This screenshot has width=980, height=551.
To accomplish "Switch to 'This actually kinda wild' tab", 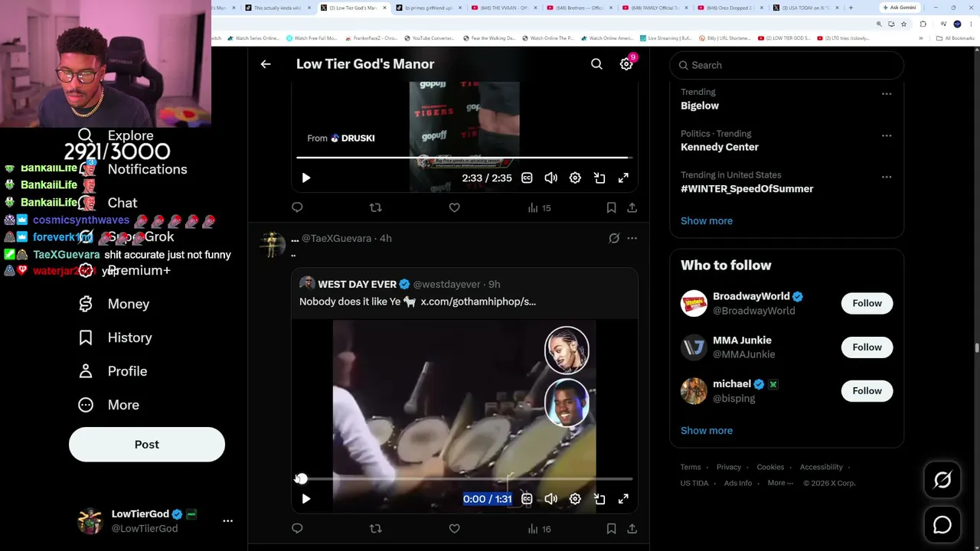I will (277, 8).
